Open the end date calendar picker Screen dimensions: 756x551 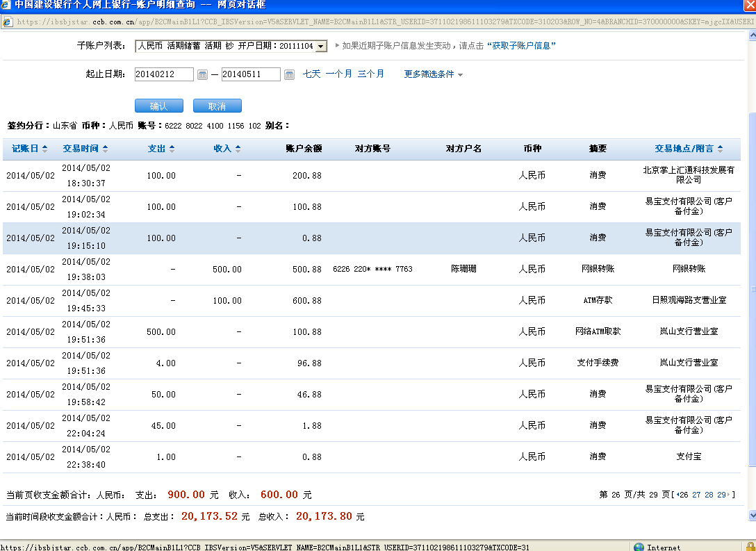(289, 74)
